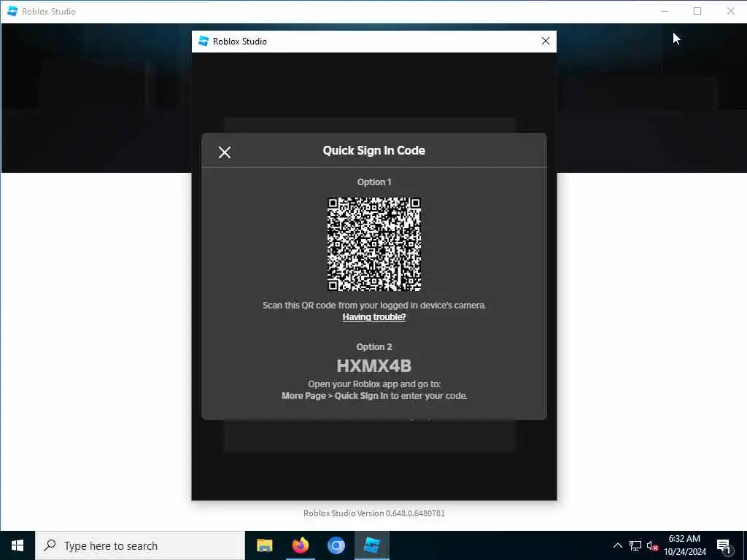This screenshot has height=560, width=747.
Task: Open Chromium browser from the taskbar
Action: click(336, 545)
